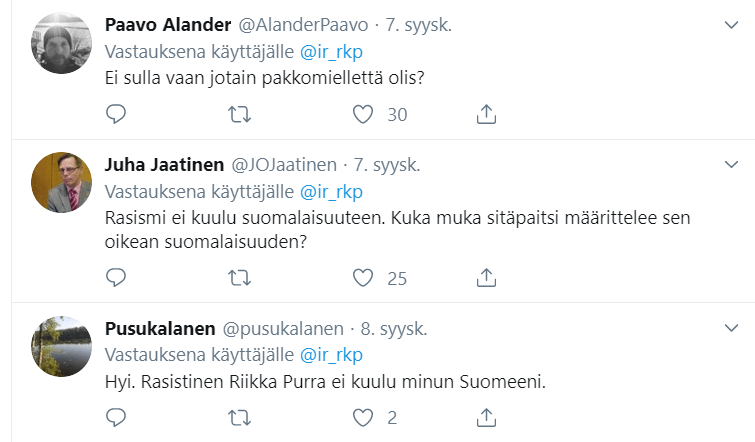
Task: View Juha Jaatinen's profile picture
Action: (x=62, y=183)
